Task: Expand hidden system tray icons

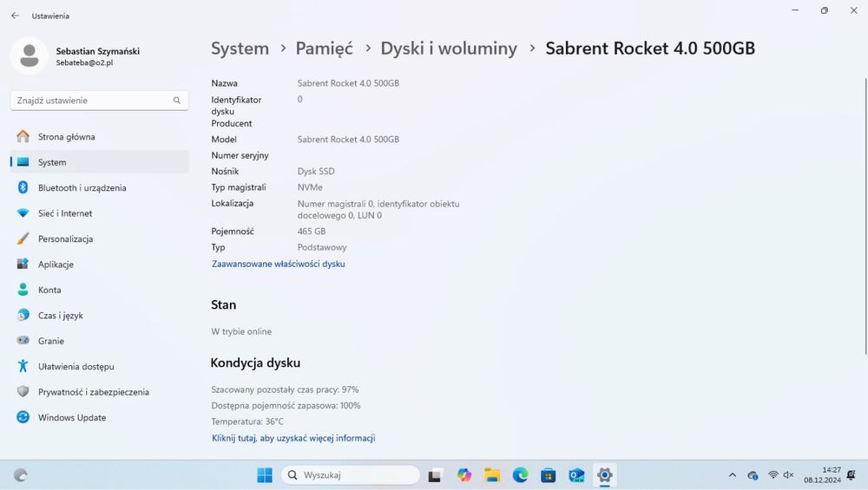Action: click(733, 474)
